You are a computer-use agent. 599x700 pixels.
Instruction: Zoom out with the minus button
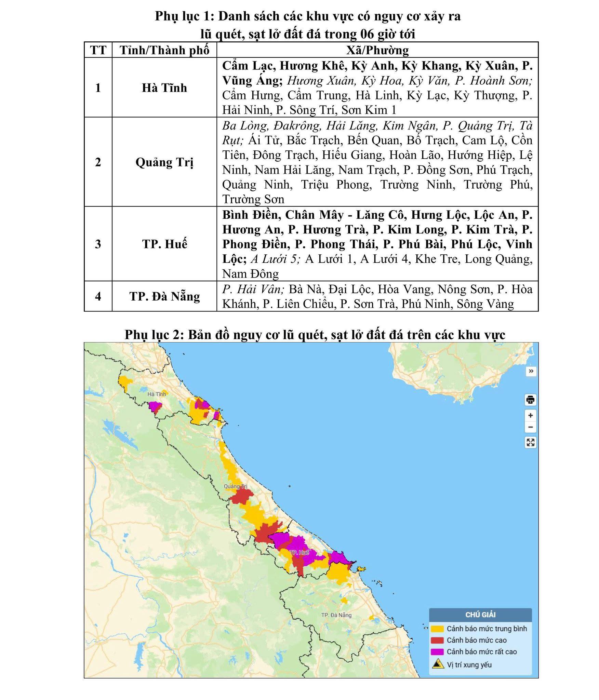pos(530,427)
